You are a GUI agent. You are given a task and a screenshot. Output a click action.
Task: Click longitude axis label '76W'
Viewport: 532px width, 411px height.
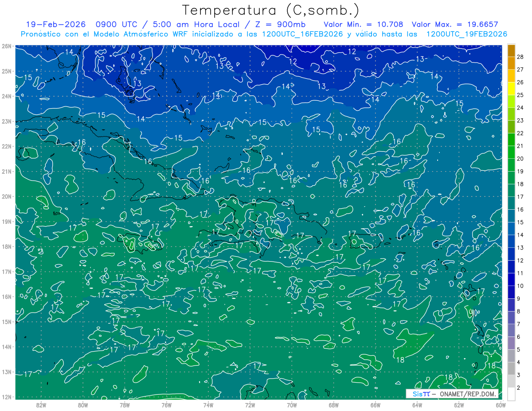click(x=166, y=405)
